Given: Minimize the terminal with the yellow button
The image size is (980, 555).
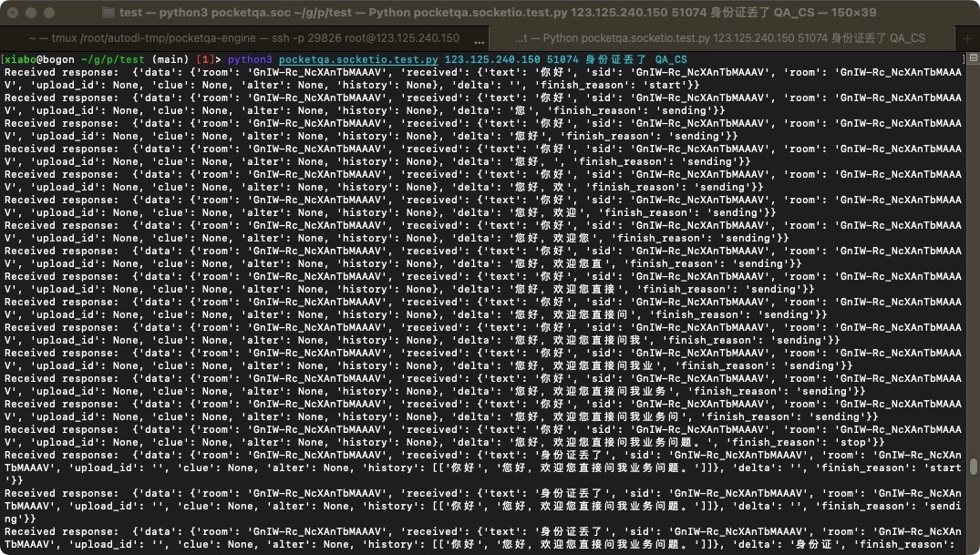Looking at the screenshot, I should pyautogui.click(x=31, y=13).
